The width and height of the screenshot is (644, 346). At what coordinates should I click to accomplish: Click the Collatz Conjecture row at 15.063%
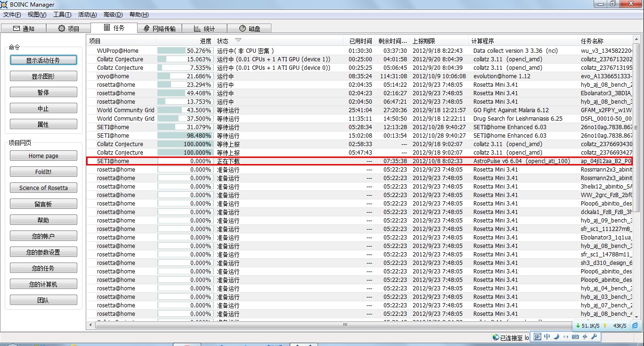[359, 59]
